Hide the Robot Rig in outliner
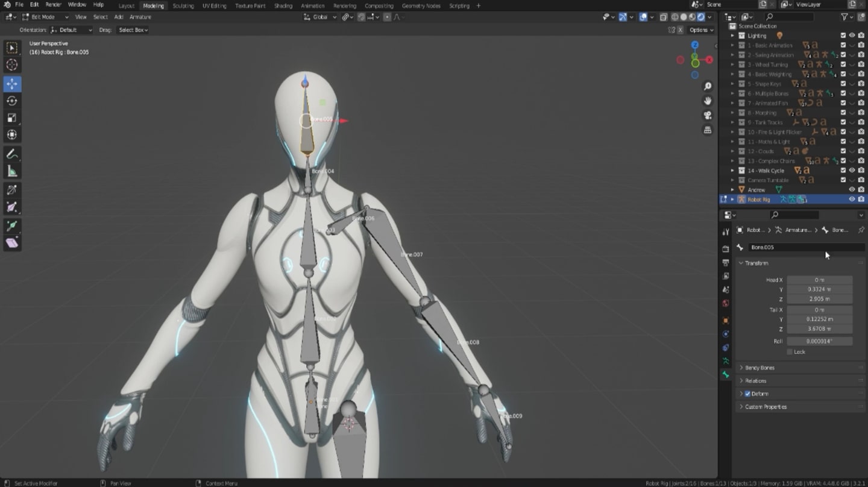Image resolution: width=868 pixels, height=487 pixels. click(852, 200)
